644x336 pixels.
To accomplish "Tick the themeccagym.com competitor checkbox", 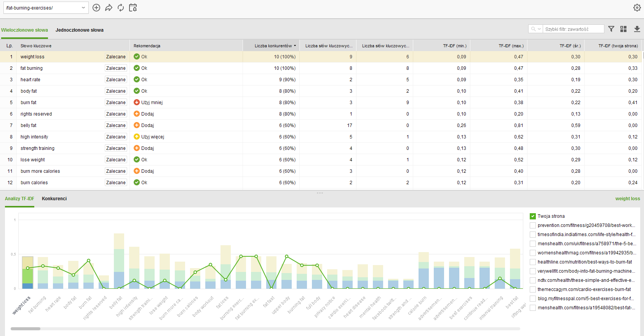I will [533, 289].
